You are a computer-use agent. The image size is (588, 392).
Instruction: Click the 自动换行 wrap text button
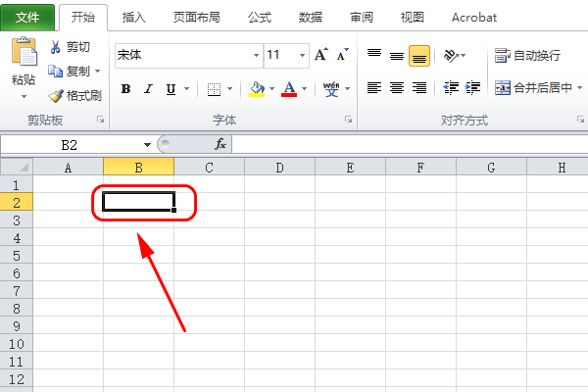click(527, 56)
